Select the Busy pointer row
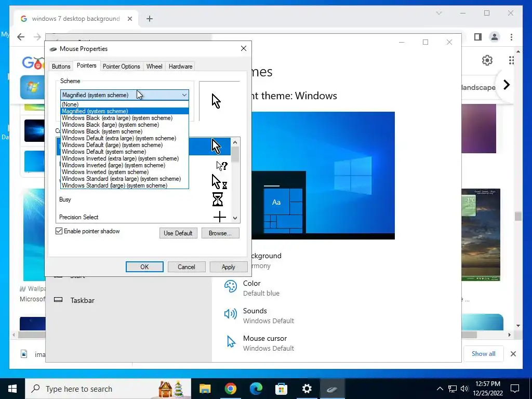 pyautogui.click(x=143, y=199)
